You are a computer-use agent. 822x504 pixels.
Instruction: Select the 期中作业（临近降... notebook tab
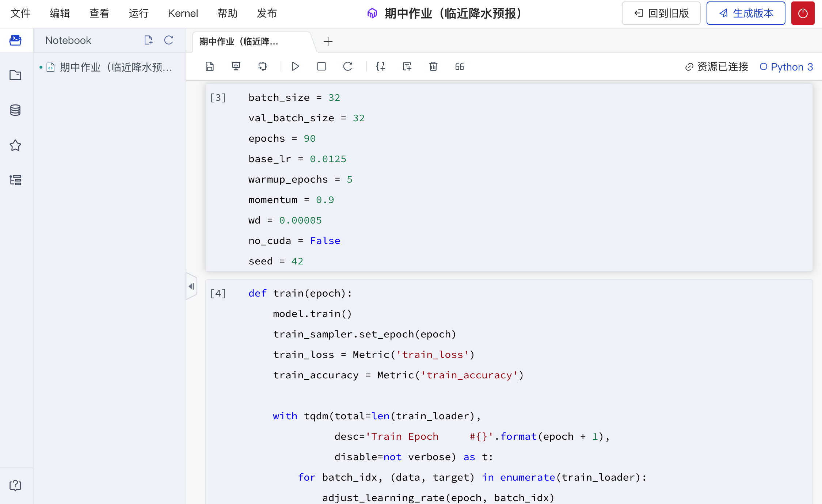click(x=239, y=41)
